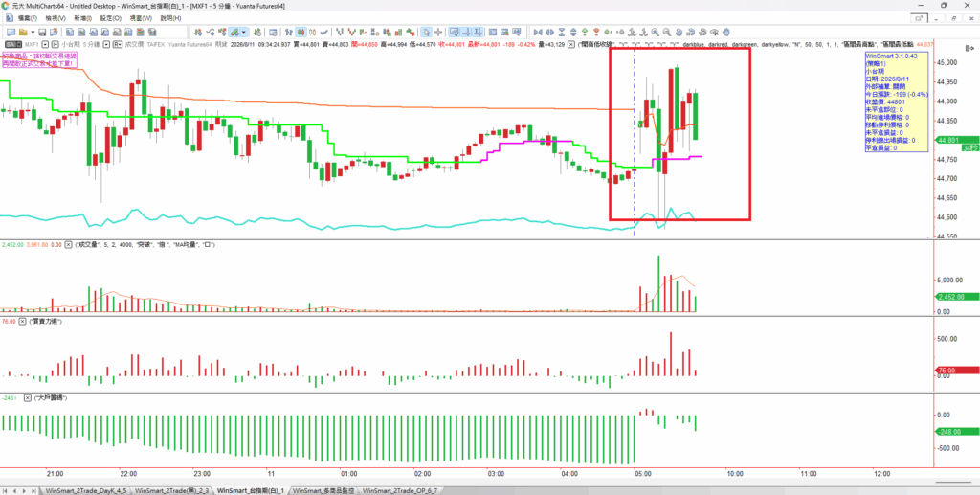
Task: Click the zoom in magnifier icon
Action: [655, 32]
